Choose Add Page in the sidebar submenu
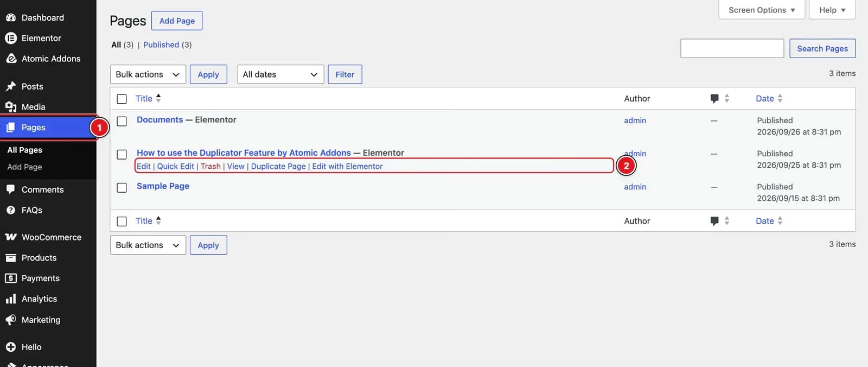The height and width of the screenshot is (367, 868). click(x=24, y=167)
